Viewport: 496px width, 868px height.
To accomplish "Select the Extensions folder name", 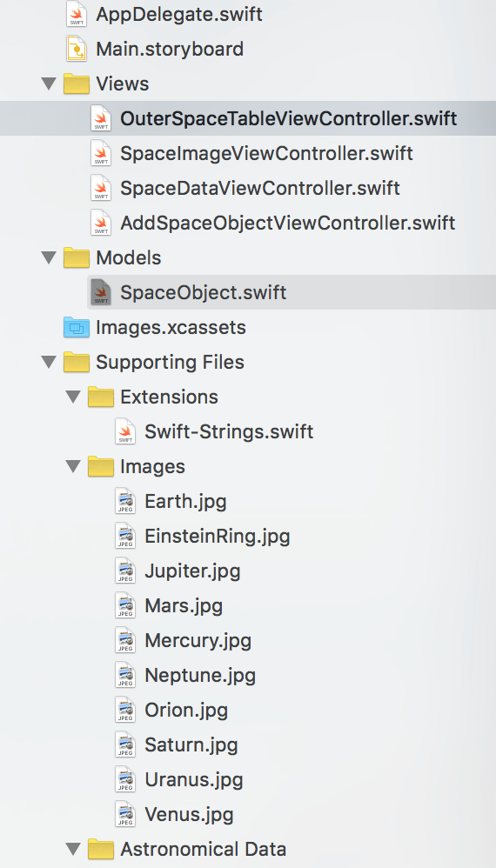I will coord(169,397).
